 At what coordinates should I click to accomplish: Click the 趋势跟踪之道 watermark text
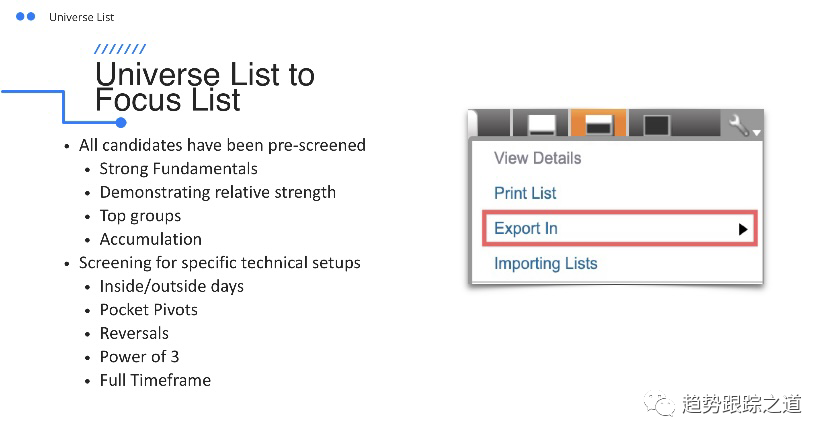click(741, 404)
